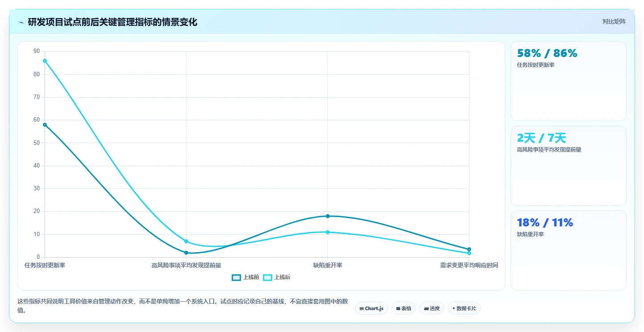The height and width of the screenshot is (332, 644).
Task: Click the 任务按时更新率 card caption
Action: point(536,65)
